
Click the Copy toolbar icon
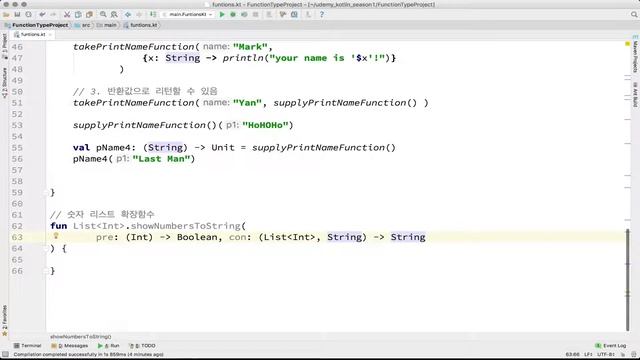[x=78, y=14]
